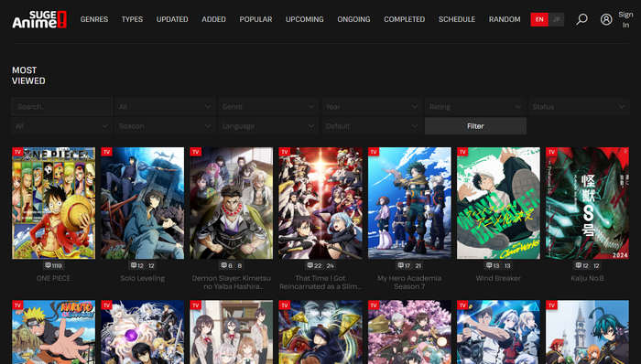The height and width of the screenshot is (364, 641).
Task: Expand the Year filter dropdown
Action: (x=372, y=106)
